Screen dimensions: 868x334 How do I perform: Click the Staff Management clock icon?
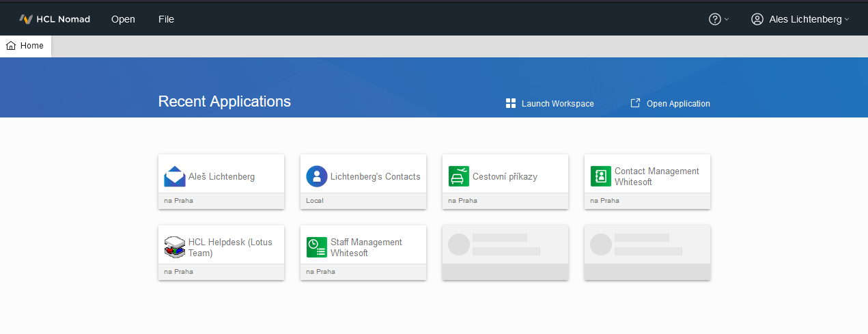(317, 247)
